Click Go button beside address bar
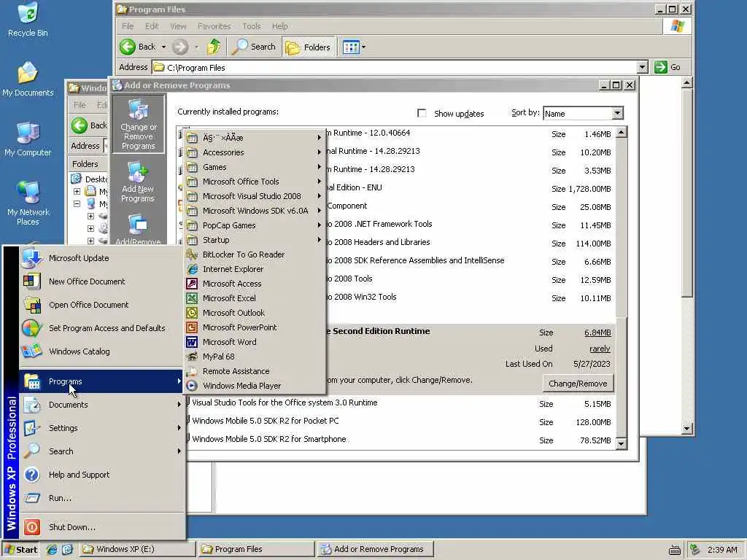Image resolution: width=747 pixels, height=560 pixels. pyautogui.click(x=667, y=67)
